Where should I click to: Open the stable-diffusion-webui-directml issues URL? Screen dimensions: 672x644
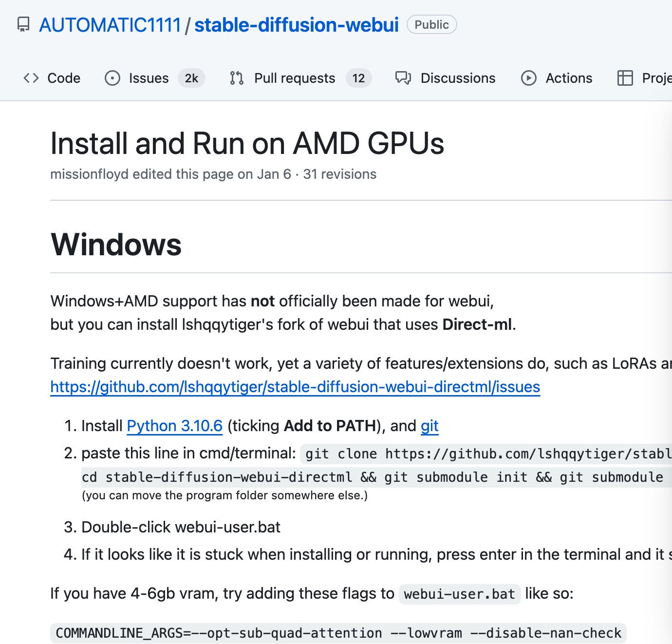tap(295, 387)
